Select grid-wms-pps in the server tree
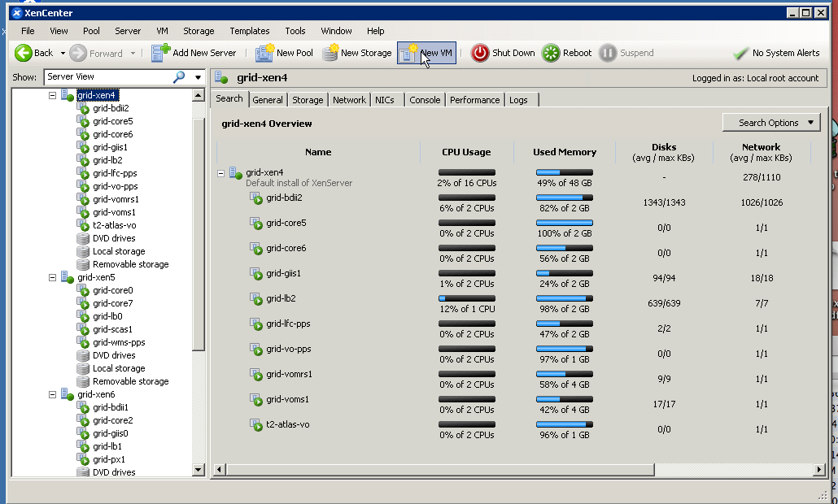 (119, 342)
